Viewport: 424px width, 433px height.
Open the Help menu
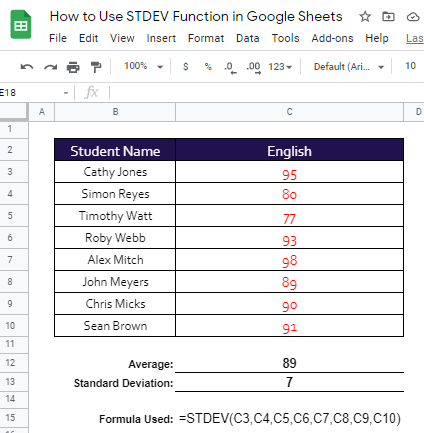(377, 38)
